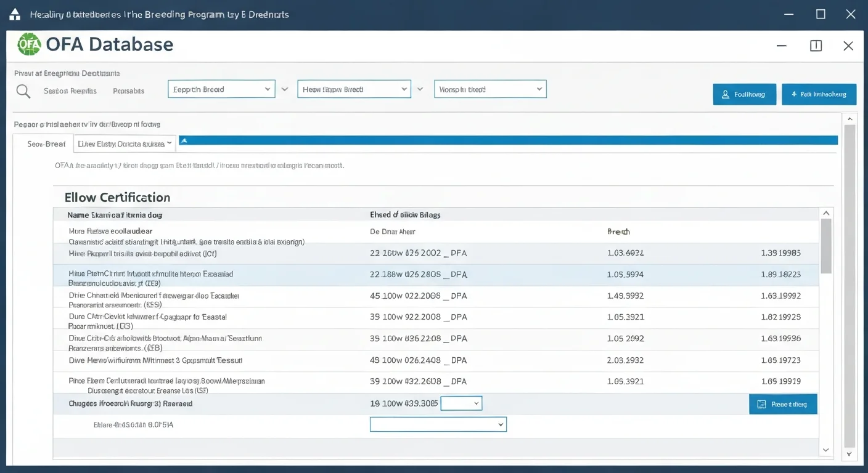Open the Search Breed dropdown
The image size is (868, 473).
(x=221, y=89)
